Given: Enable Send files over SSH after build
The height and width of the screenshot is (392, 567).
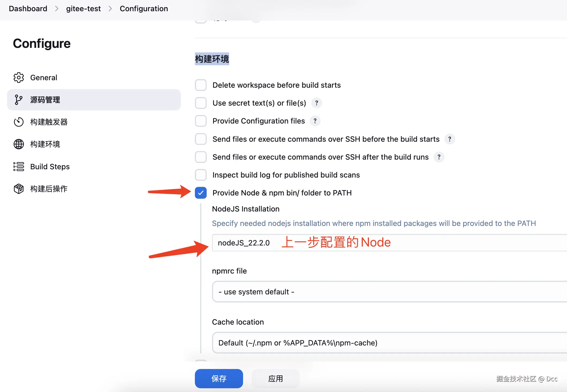Looking at the screenshot, I should point(201,157).
